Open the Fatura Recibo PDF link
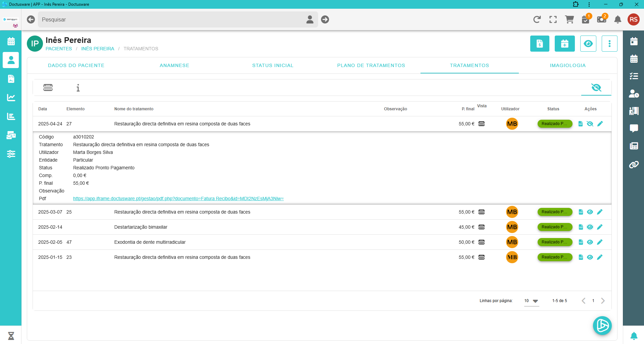 178,198
